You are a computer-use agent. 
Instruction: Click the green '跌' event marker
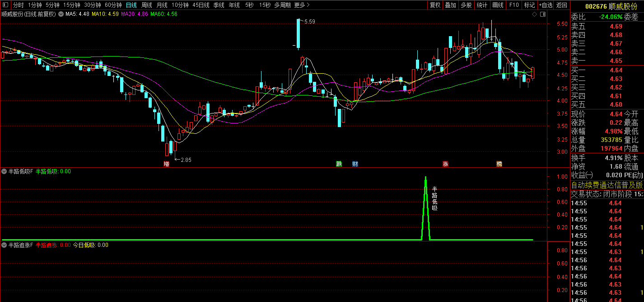tap(339, 164)
